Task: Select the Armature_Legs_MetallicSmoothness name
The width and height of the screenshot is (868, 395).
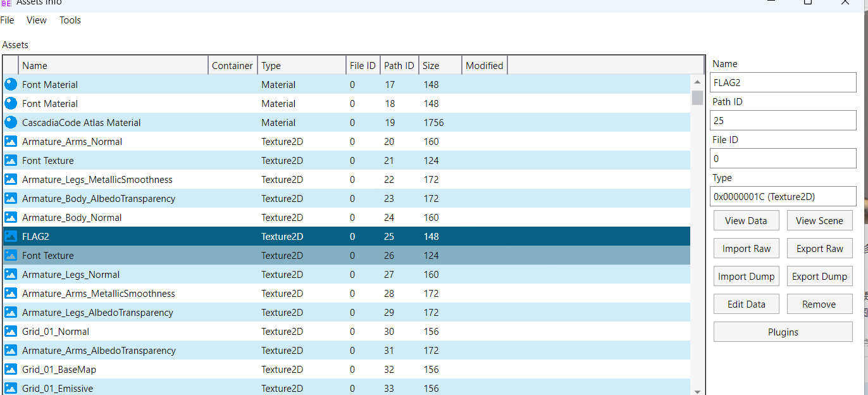Action: coord(97,179)
